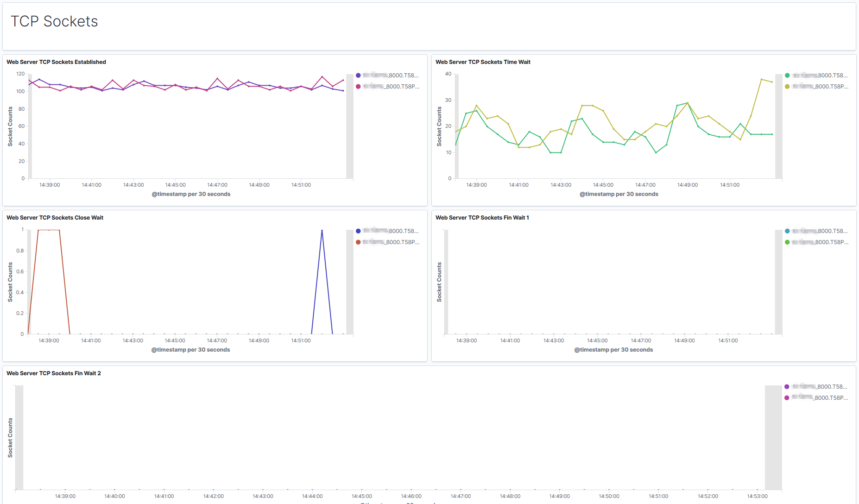The width and height of the screenshot is (859, 504).
Task: Click Web Server TCP Sockets Established title
Action: (x=56, y=62)
